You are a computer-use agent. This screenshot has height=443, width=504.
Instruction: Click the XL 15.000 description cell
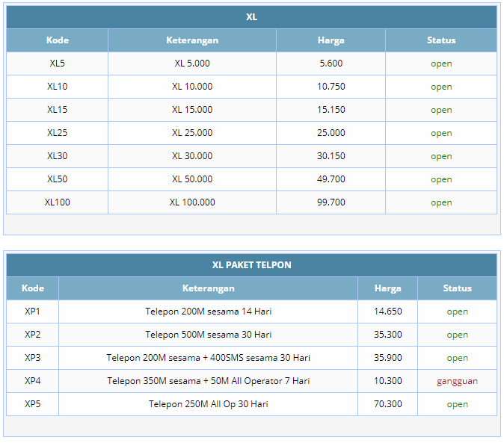point(192,110)
